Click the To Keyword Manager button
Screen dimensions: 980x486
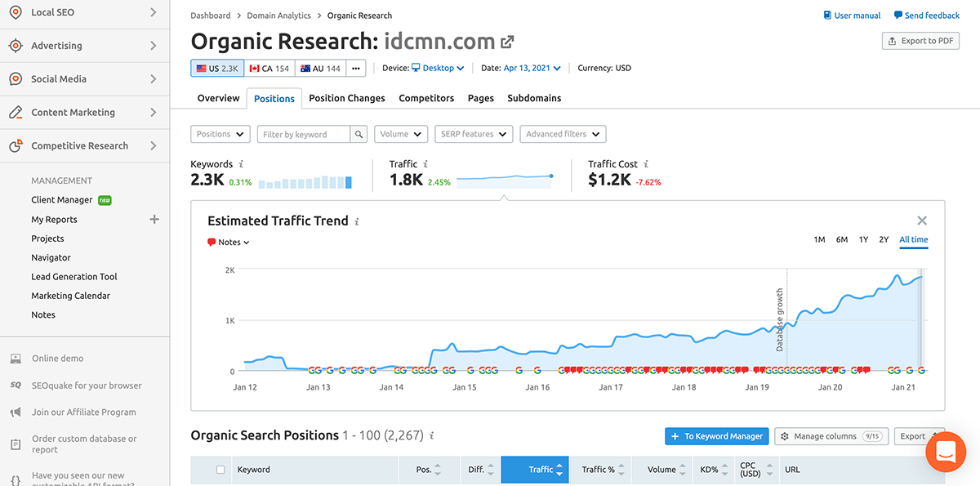click(x=716, y=436)
